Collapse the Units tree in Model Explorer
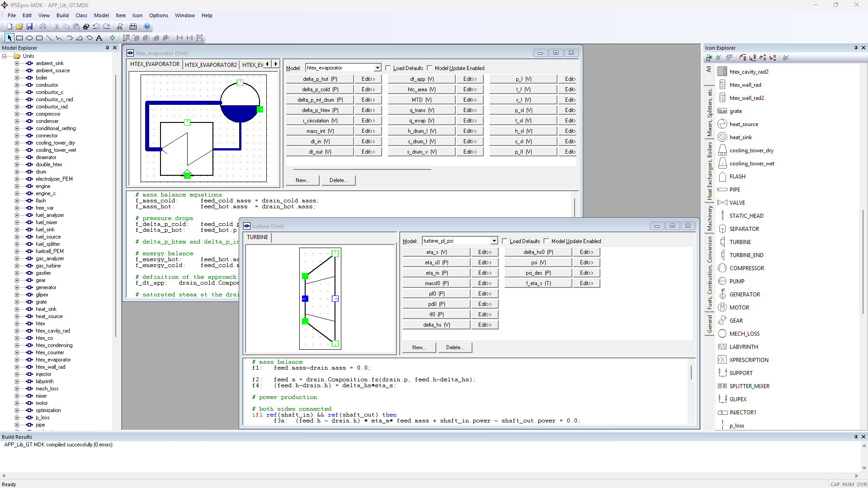This screenshot has width=868, height=488. click(x=4, y=56)
